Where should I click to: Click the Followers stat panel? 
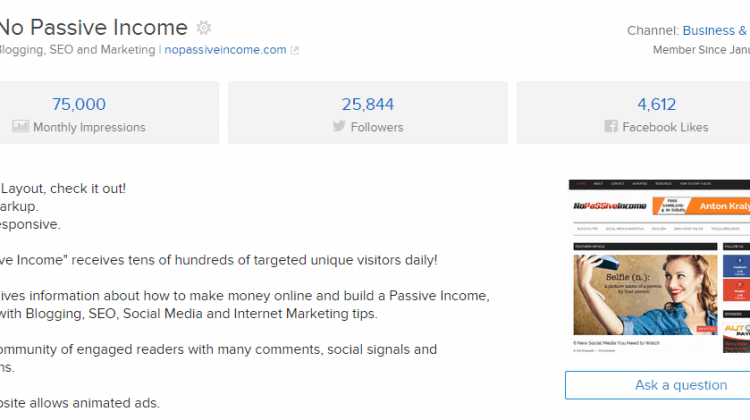368,112
